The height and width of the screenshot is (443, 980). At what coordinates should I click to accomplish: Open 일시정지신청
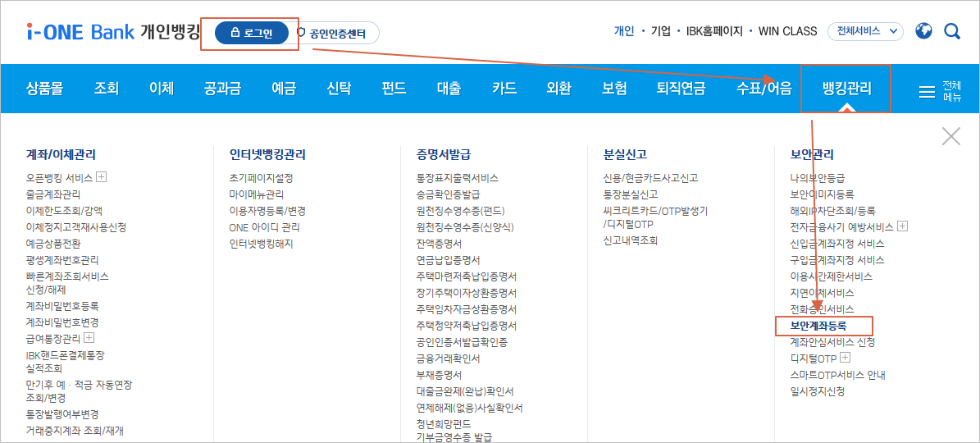click(x=818, y=392)
